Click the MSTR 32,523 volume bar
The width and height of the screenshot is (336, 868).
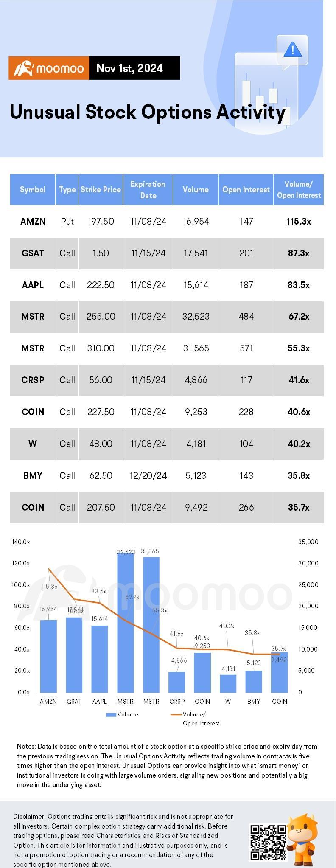tap(126, 622)
